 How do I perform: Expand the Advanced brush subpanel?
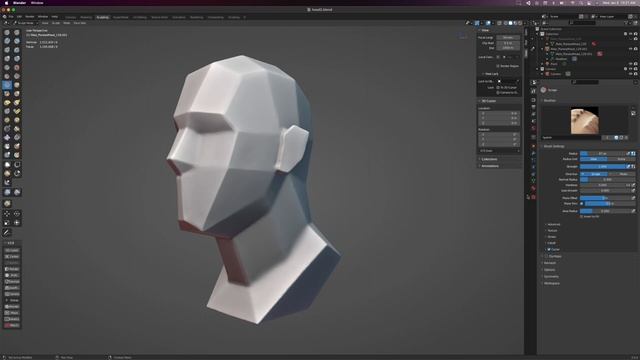coord(553,224)
